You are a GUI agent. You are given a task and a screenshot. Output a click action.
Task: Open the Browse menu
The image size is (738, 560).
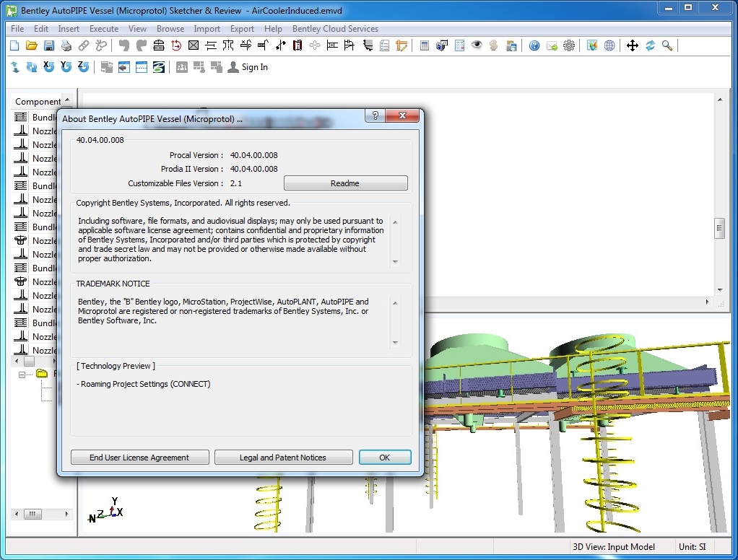coord(170,29)
